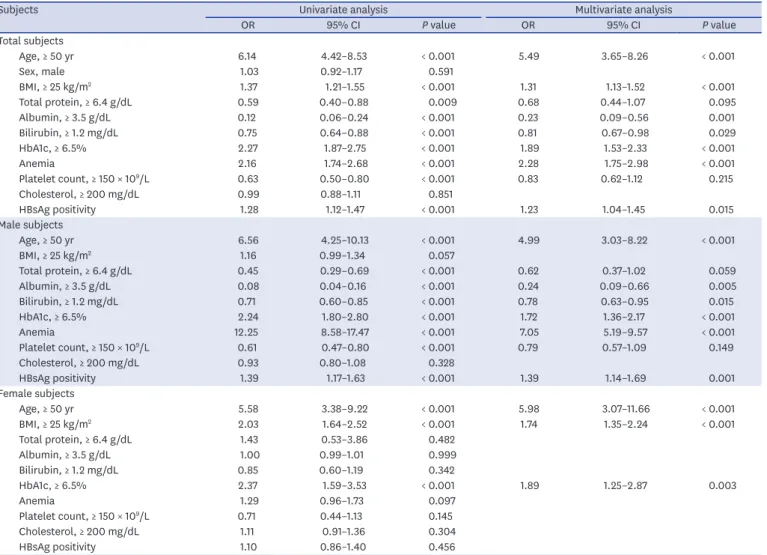Select the odds ratio value 6.14

[x=248, y=56]
